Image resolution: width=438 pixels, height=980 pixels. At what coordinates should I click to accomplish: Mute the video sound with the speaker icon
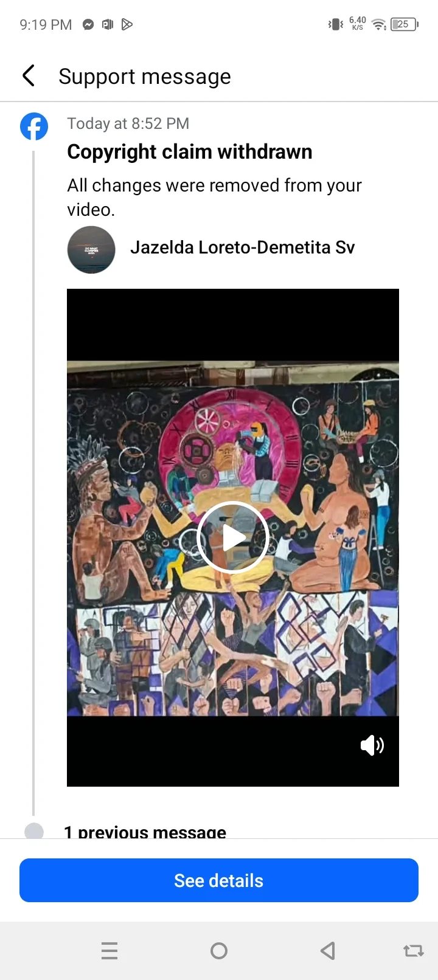372,745
